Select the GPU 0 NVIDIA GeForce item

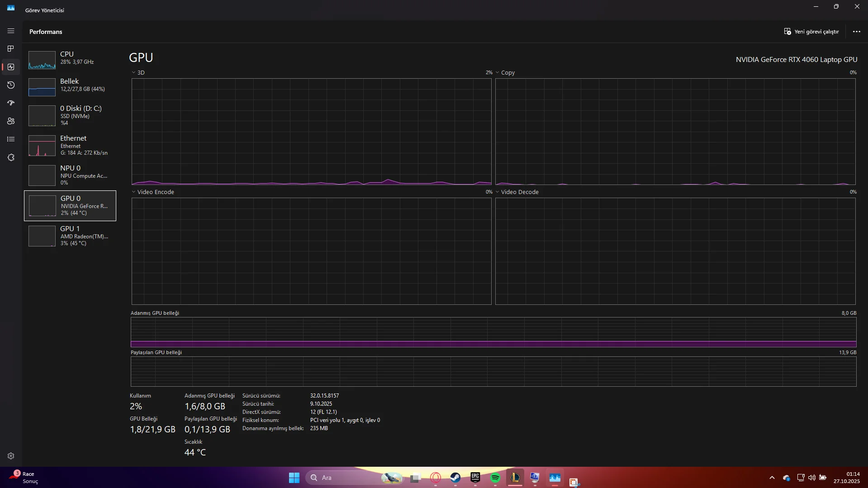click(x=70, y=205)
